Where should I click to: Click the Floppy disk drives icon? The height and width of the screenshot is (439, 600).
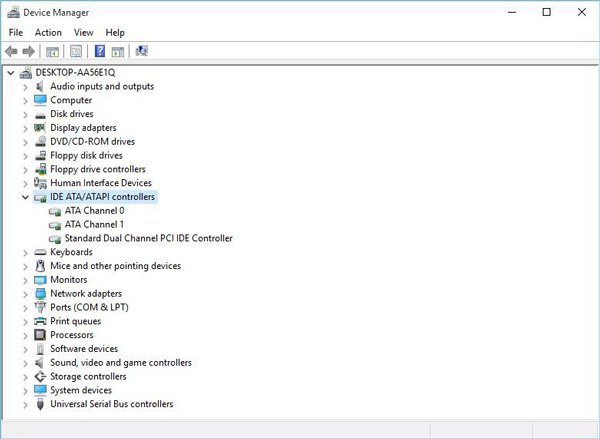40,155
